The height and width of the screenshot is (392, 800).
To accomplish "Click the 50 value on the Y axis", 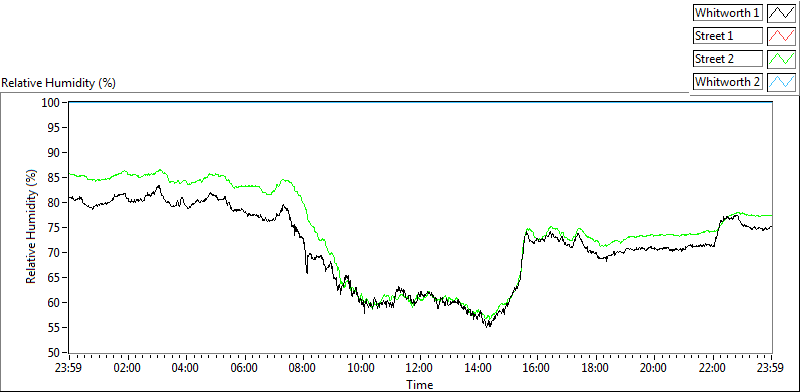I will pyautogui.click(x=54, y=353).
